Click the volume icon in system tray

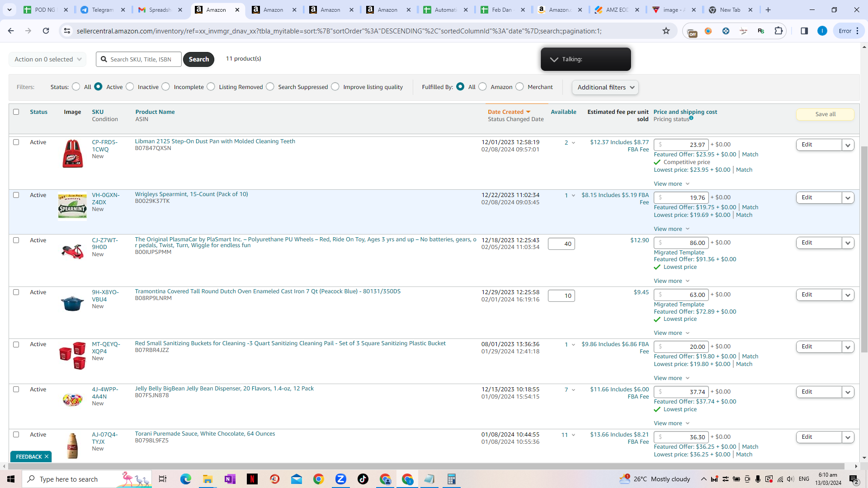790,479
